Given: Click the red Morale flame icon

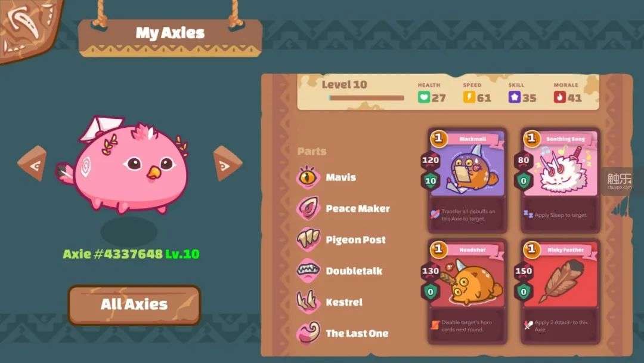Looking at the screenshot, I should pos(559,97).
